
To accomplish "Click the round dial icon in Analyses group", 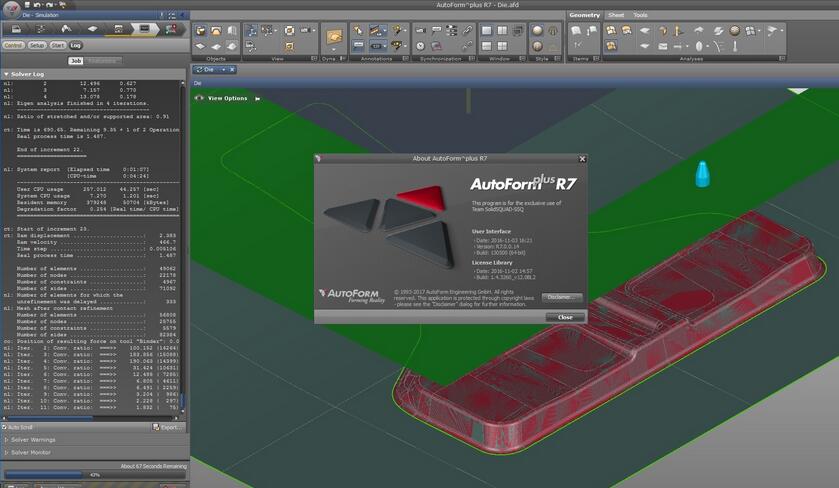I will tap(735, 31).
